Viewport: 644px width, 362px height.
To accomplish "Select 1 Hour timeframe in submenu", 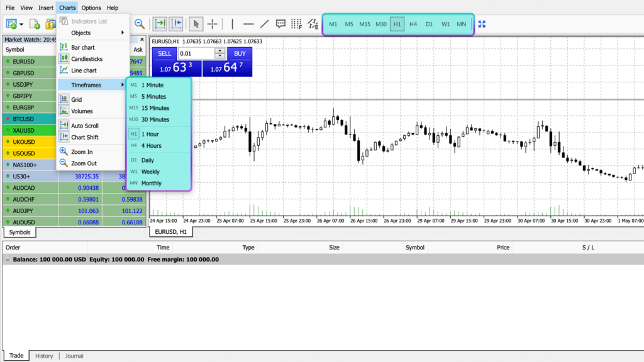I will [158, 134].
